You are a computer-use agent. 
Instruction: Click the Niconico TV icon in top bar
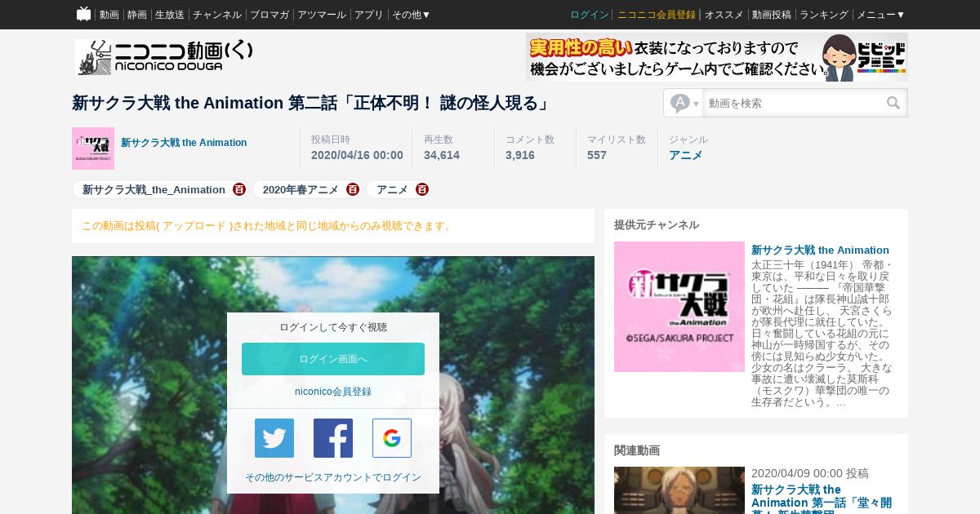(83, 14)
